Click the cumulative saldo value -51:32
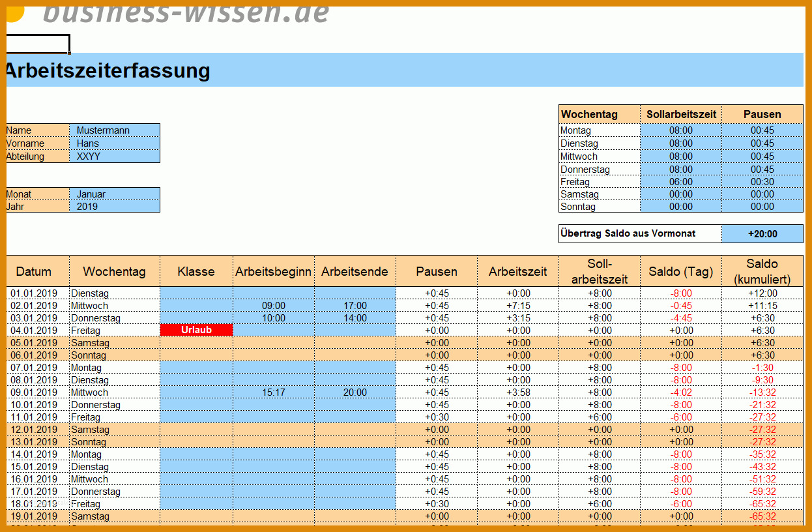The image size is (812, 532). pyautogui.click(x=762, y=479)
